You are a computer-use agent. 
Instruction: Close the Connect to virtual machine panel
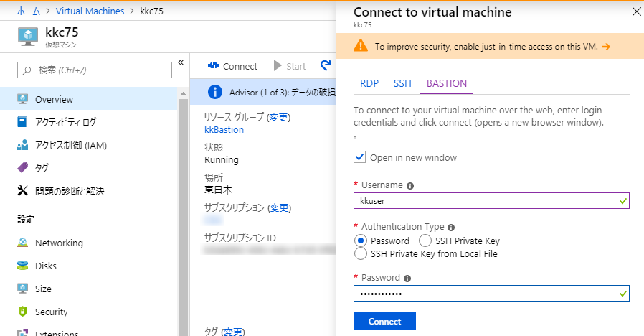click(637, 12)
